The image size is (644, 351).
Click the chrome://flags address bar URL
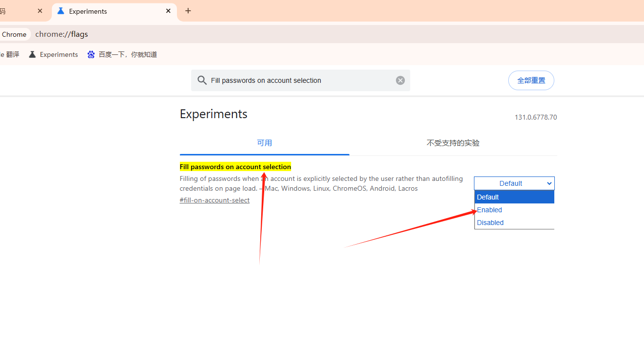click(x=62, y=34)
